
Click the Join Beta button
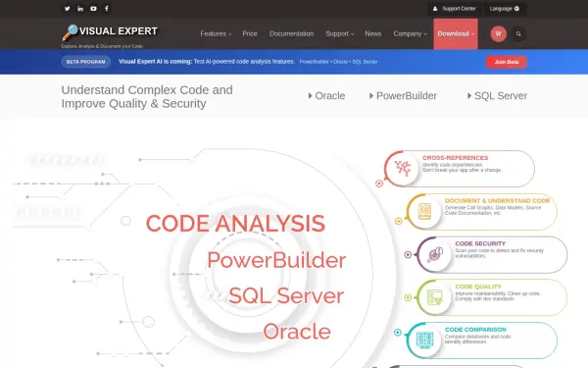coord(507,62)
